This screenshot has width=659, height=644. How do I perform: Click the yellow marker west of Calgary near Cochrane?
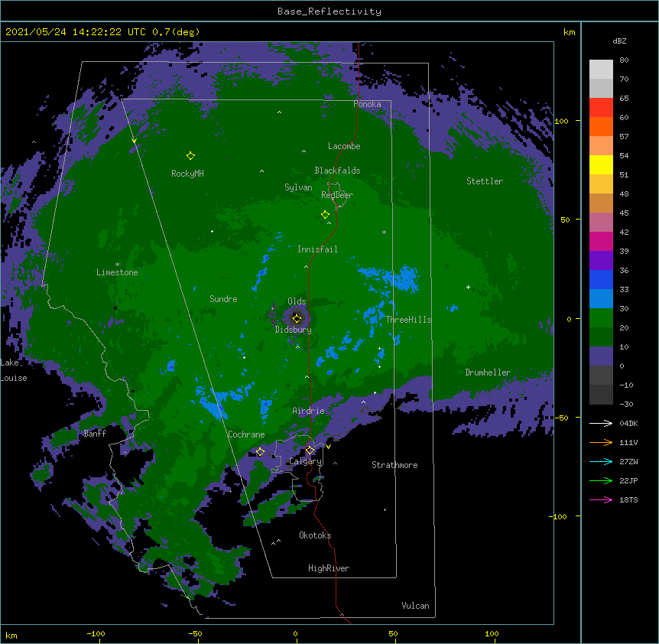(260, 452)
